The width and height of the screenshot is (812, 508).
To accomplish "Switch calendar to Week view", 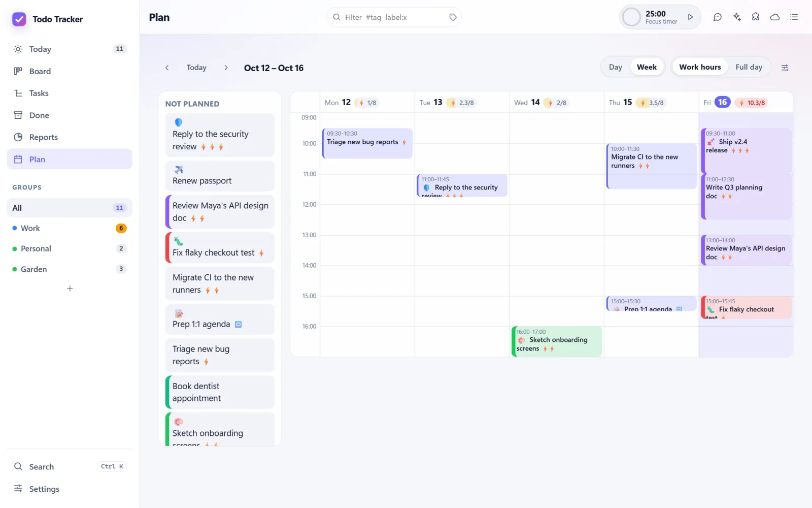I will click(647, 67).
